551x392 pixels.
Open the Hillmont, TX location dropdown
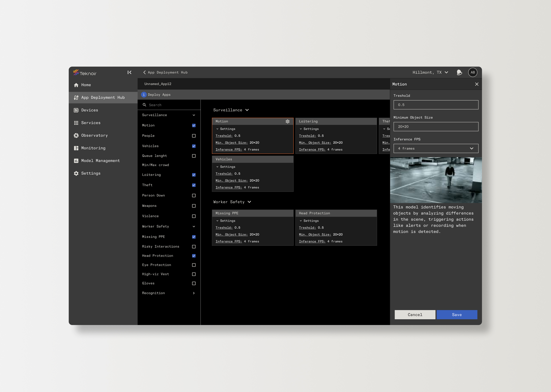point(430,72)
